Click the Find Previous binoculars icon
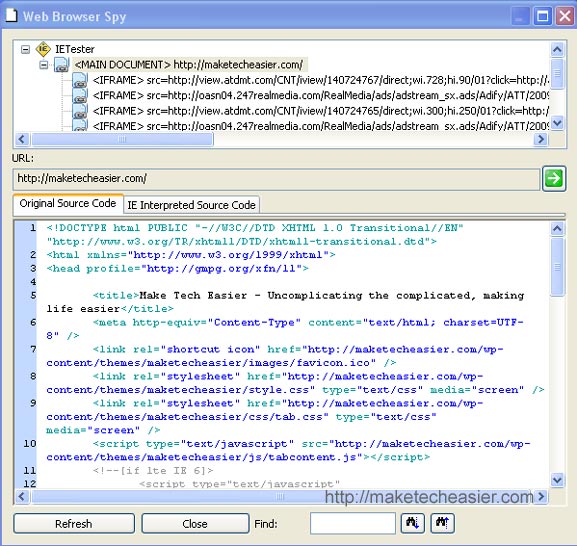 point(442,523)
